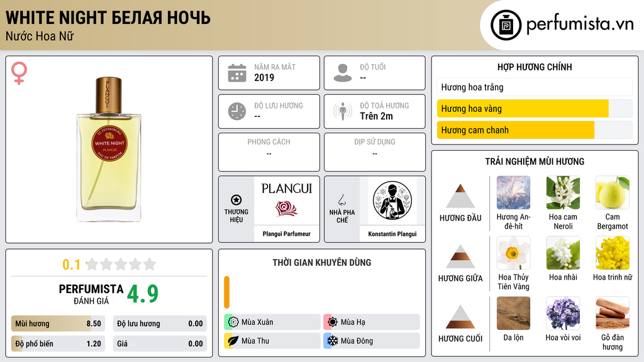Select the Hoa vòi voi note image
Viewport: 644px width, 362px height.
click(x=563, y=314)
